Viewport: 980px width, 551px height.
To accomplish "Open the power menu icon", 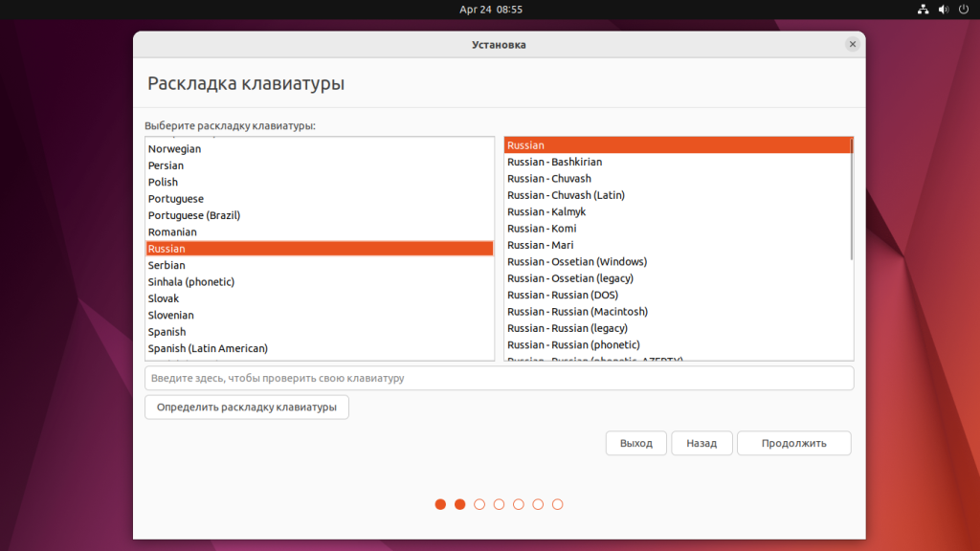I will pyautogui.click(x=964, y=10).
